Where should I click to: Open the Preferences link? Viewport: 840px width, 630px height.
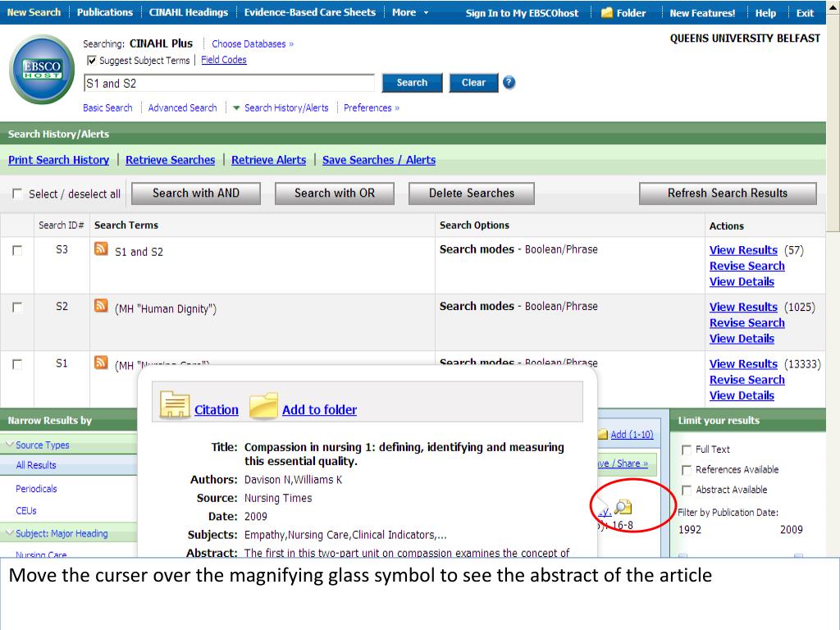point(372,107)
